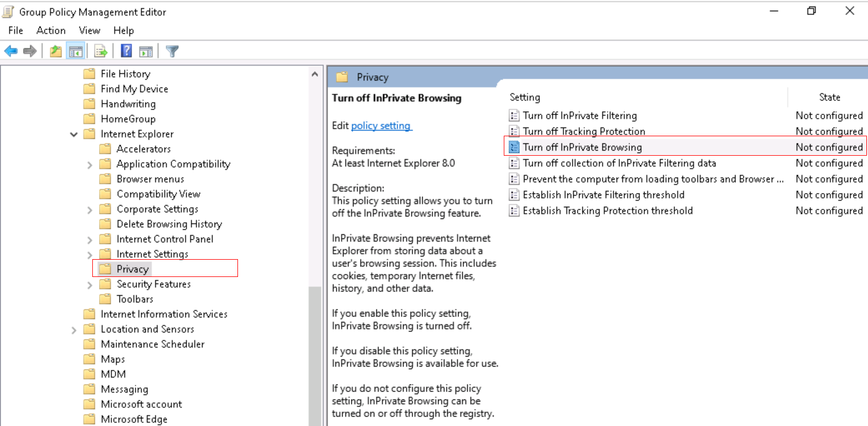Click the Setting column header
Screen dimensions: 868x426
coord(525,97)
